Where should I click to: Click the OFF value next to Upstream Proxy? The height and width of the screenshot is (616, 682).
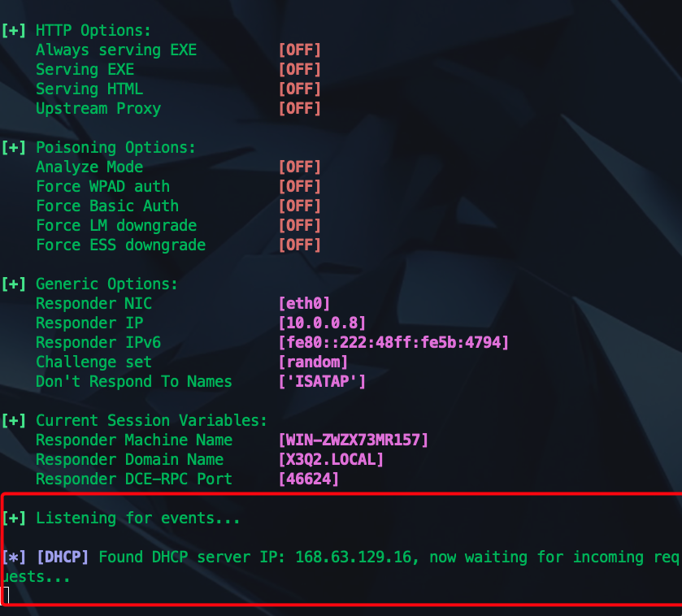(300, 109)
